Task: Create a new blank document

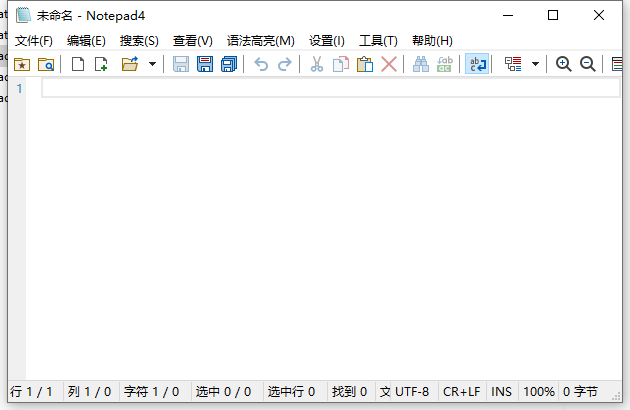Action: click(78, 64)
